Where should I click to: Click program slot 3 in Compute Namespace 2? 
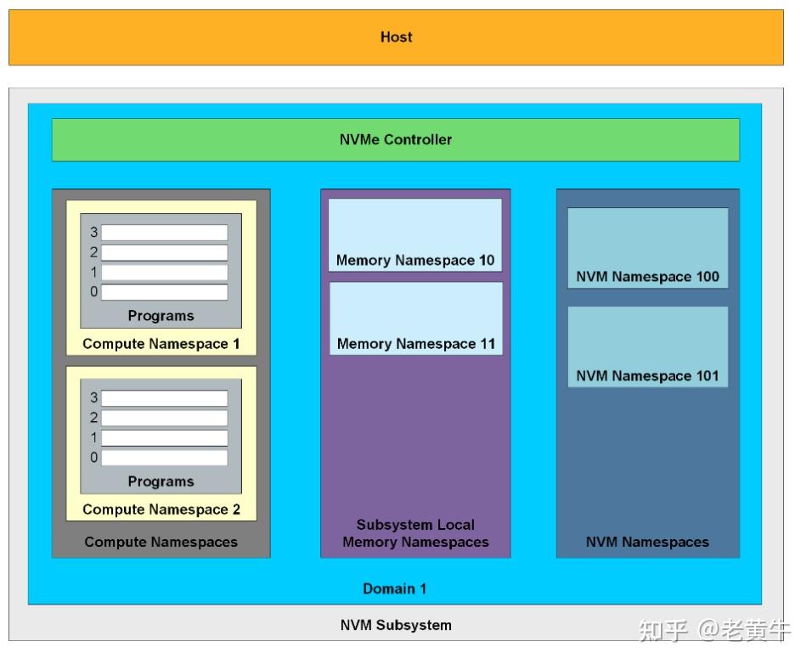point(165,398)
